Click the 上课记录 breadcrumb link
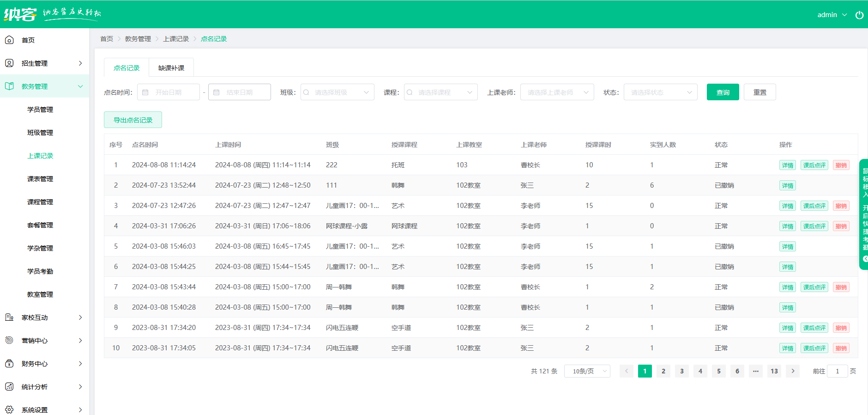Viewport: 868px width, 415px height. (x=176, y=39)
